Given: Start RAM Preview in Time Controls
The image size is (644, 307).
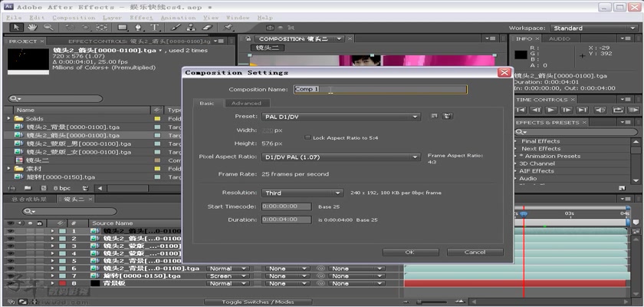Looking at the screenshot, I should coord(633,110).
